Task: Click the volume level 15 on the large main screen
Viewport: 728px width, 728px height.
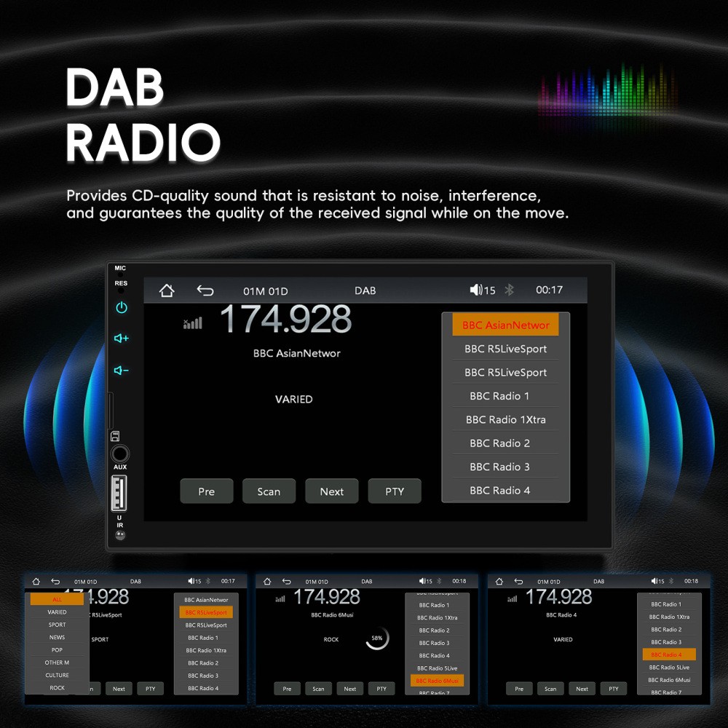Action: 489,290
